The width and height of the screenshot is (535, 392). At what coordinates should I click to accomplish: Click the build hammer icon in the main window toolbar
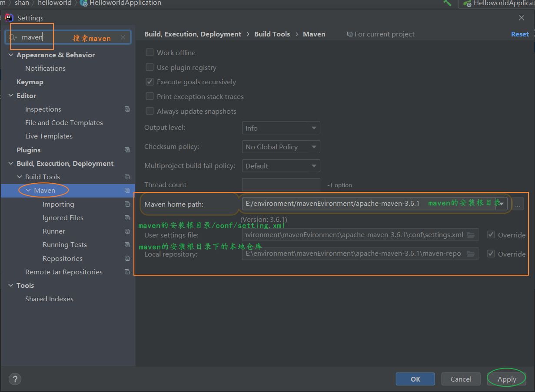tap(447, 3)
